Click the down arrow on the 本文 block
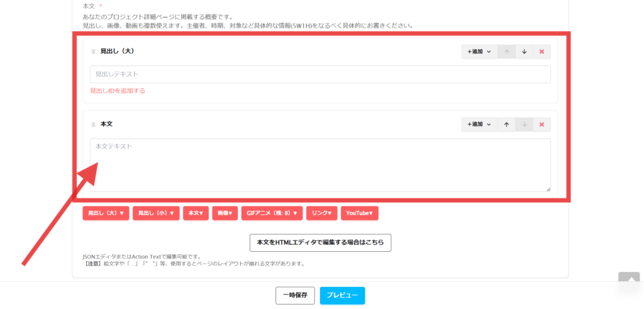Image resolution: width=644 pixels, height=309 pixels. coord(524,125)
